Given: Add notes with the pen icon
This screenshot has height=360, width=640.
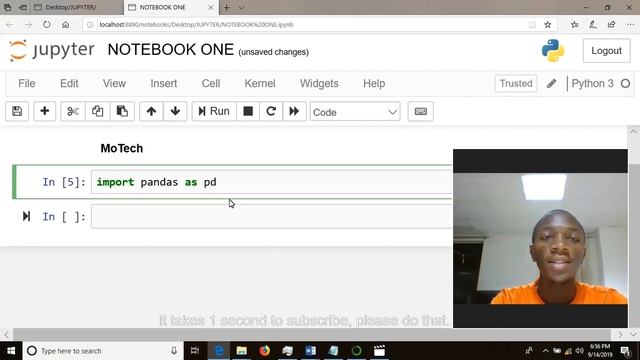Looking at the screenshot, I should (593, 24).
